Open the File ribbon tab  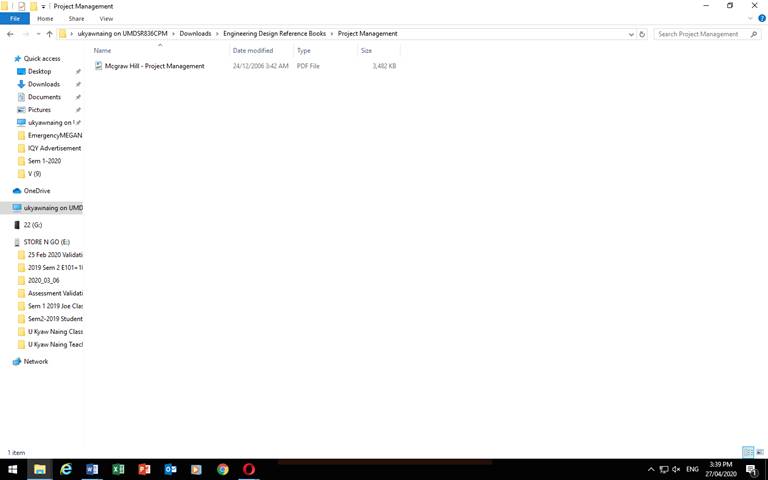click(15, 19)
